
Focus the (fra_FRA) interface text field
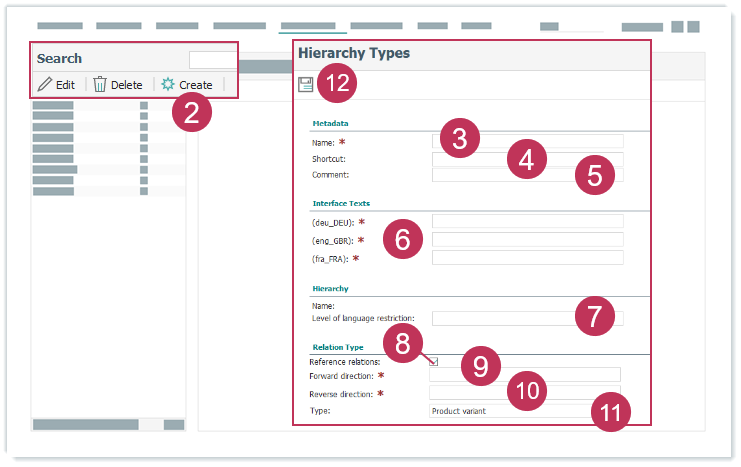click(x=527, y=258)
